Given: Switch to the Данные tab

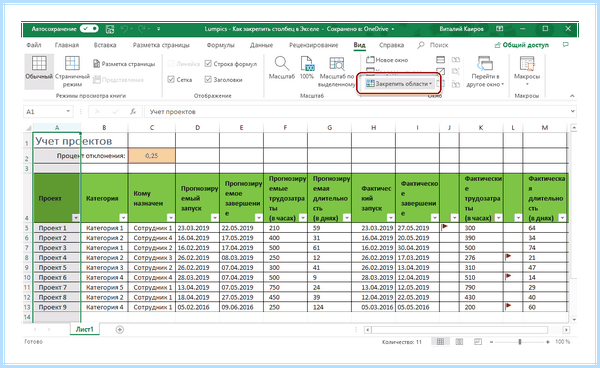Looking at the screenshot, I should click(261, 45).
